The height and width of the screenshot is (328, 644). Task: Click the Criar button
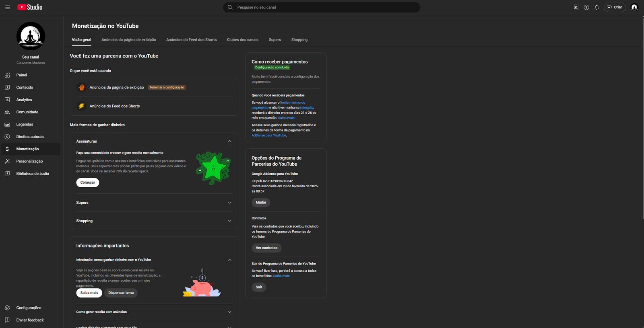coord(615,7)
